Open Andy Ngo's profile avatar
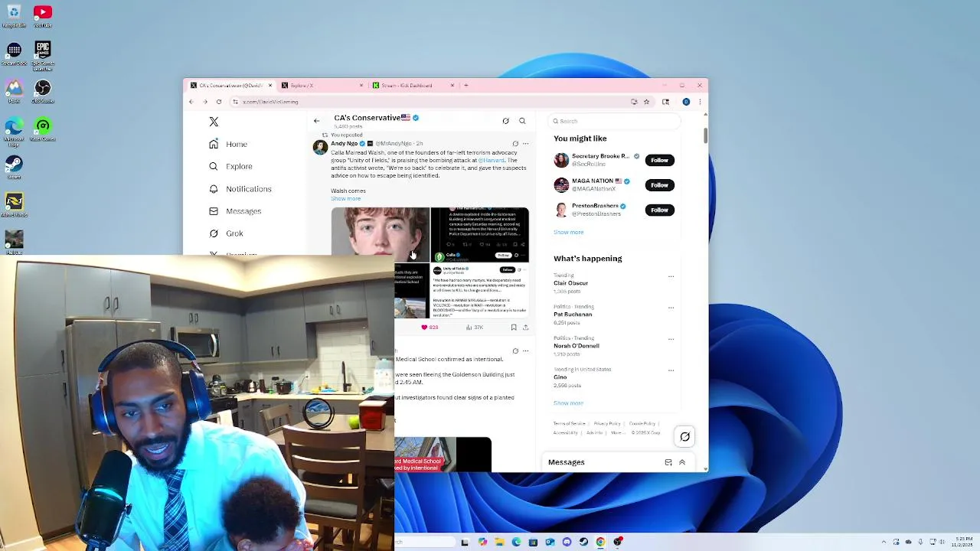 [320, 147]
